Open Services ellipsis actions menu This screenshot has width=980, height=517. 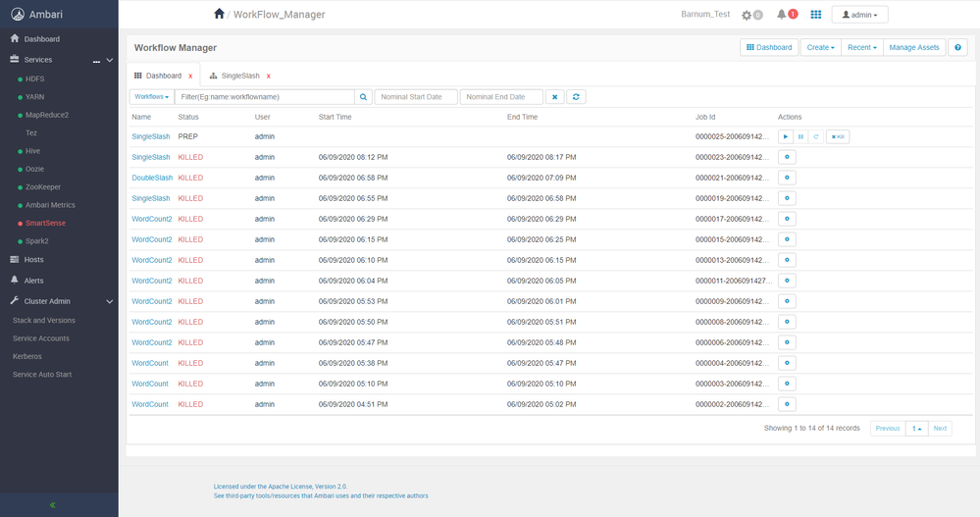(96, 61)
